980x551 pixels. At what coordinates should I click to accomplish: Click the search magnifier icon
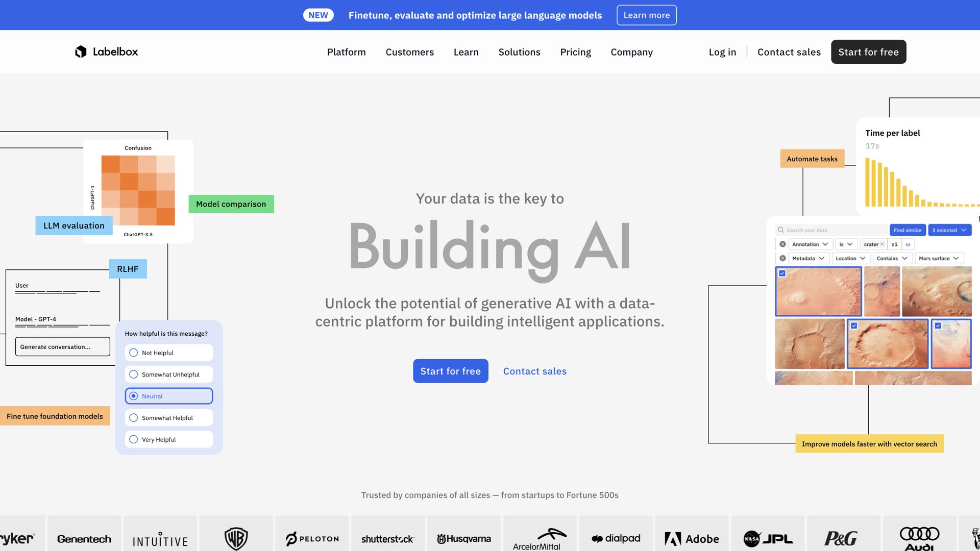[780, 230]
